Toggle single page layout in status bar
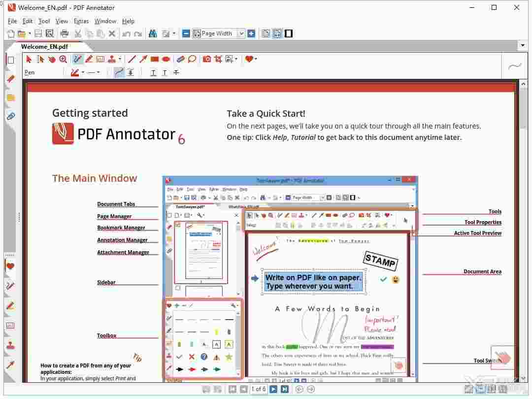This screenshot has width=532, height=399. point(469,389)
